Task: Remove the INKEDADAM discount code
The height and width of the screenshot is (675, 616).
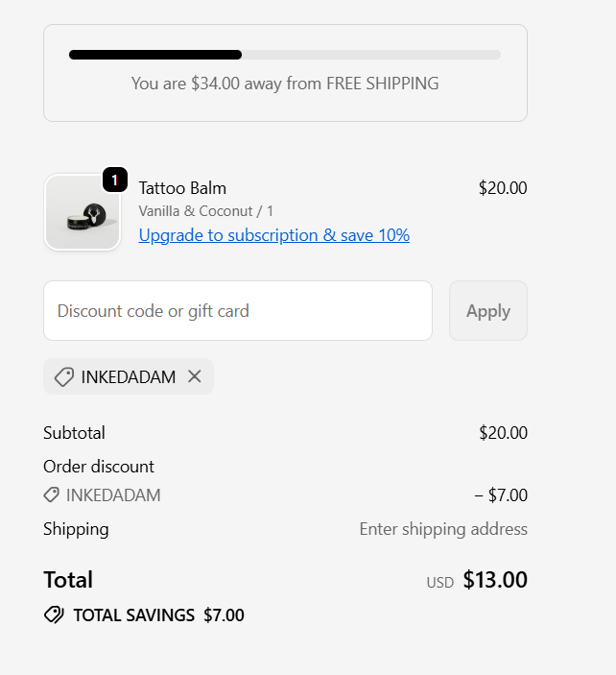Action: (x=195, y=376)
